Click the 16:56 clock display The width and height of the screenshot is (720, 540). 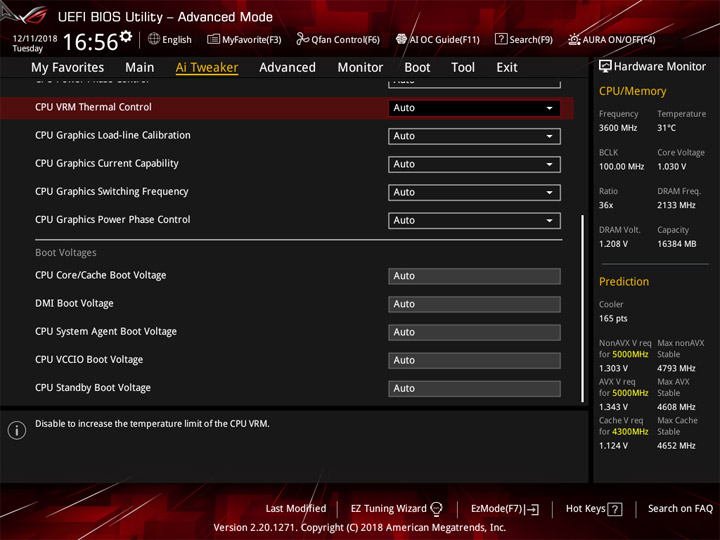point(90,42)
